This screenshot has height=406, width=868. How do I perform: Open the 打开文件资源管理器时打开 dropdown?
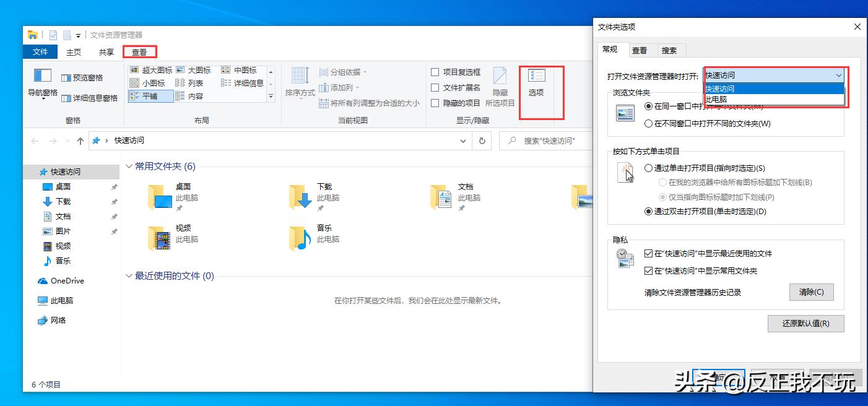point(839,75)
